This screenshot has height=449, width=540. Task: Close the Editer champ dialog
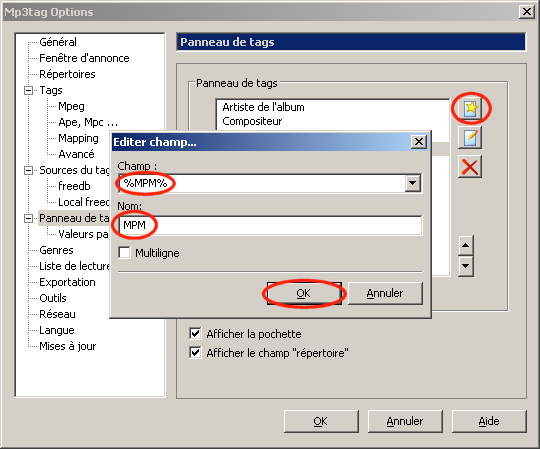click(x=419, y=142)
